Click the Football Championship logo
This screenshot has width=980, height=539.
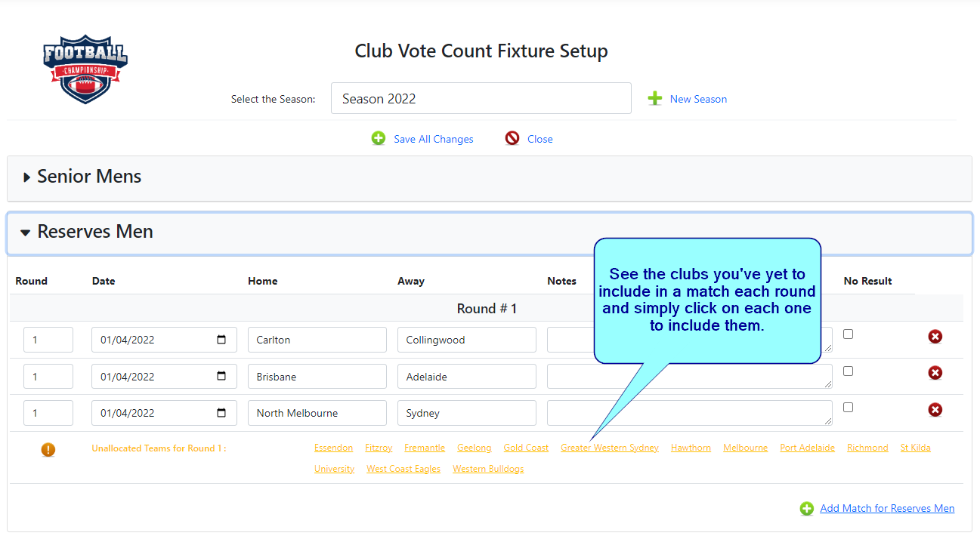[x=85, y=69]
